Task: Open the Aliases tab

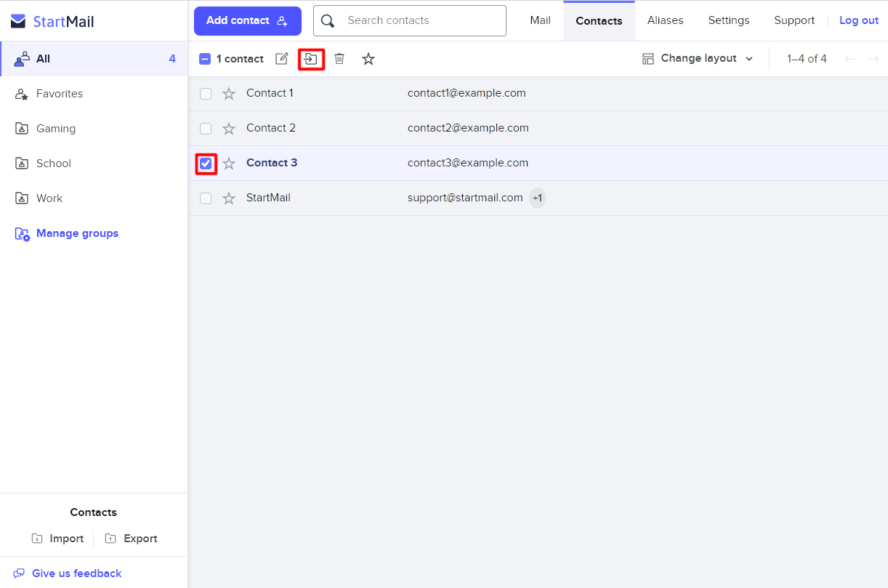Action: (665, 20)
